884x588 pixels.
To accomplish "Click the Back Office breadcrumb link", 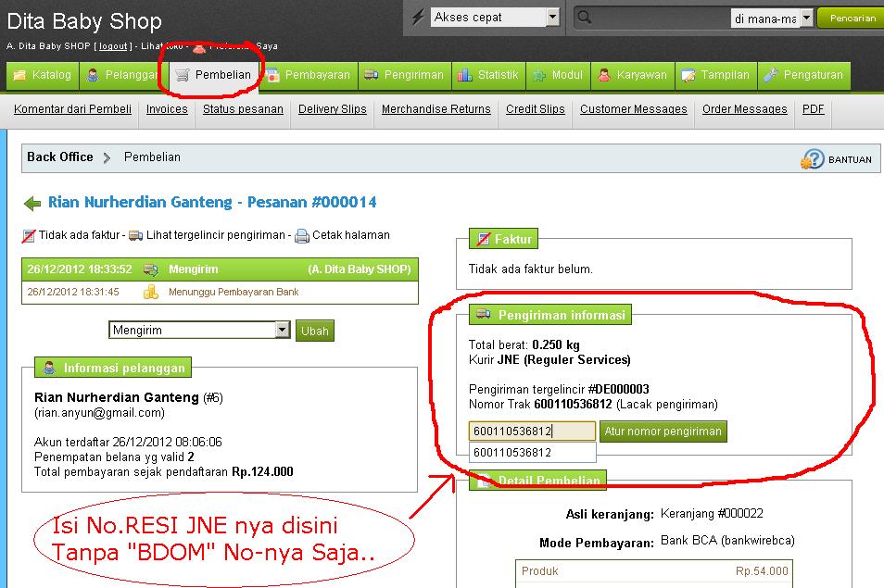I will tap(59, 157).
